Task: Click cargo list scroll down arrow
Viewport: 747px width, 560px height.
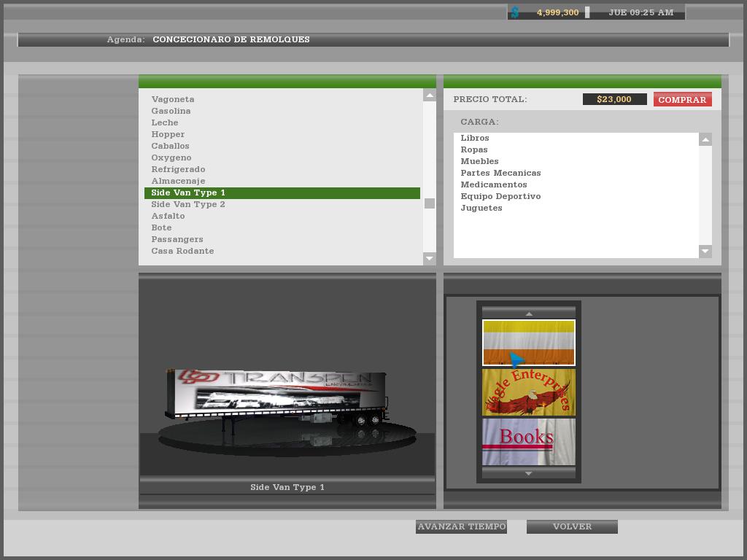Action: 705,252
